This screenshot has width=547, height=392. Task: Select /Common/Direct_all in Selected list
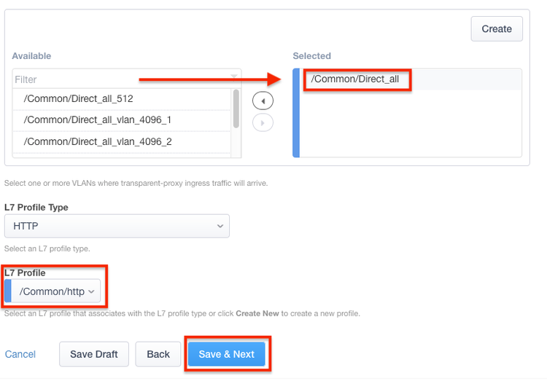[355, 79]
